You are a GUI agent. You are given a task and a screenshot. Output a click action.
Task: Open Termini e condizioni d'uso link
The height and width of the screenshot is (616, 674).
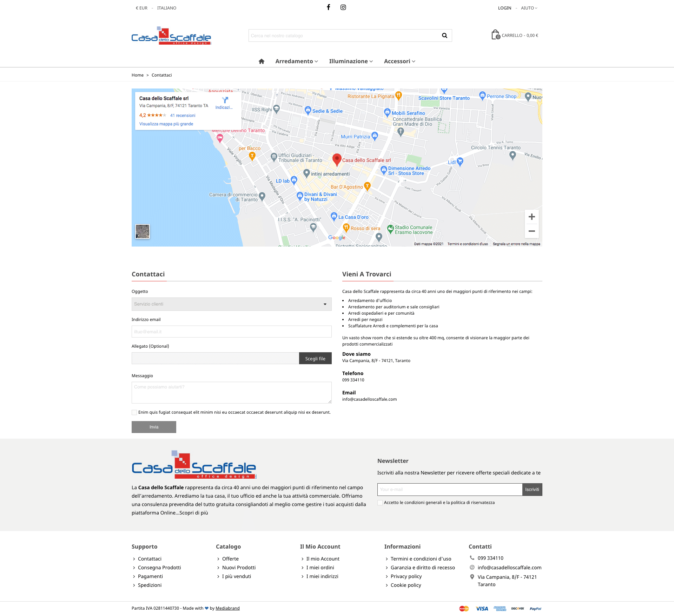421,559
